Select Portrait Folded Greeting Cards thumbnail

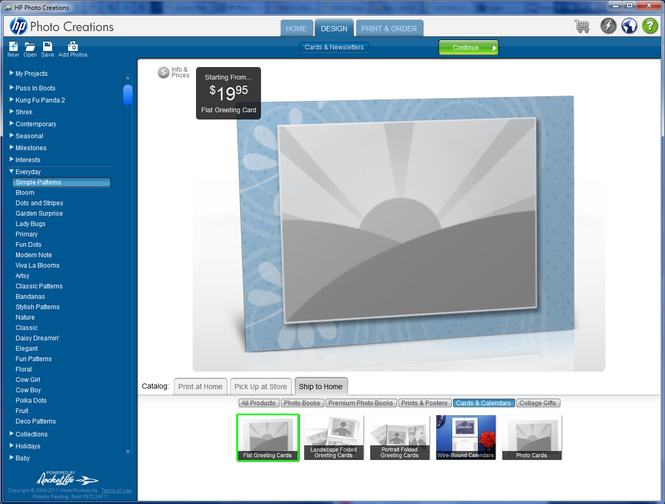(x=400, y=437)
